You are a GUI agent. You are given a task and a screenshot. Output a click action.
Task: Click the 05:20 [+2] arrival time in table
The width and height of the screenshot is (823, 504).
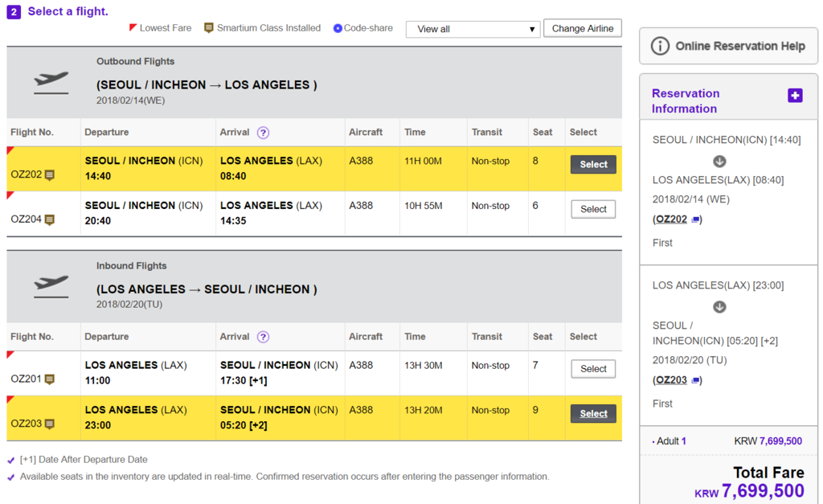(x=244, y=425)
